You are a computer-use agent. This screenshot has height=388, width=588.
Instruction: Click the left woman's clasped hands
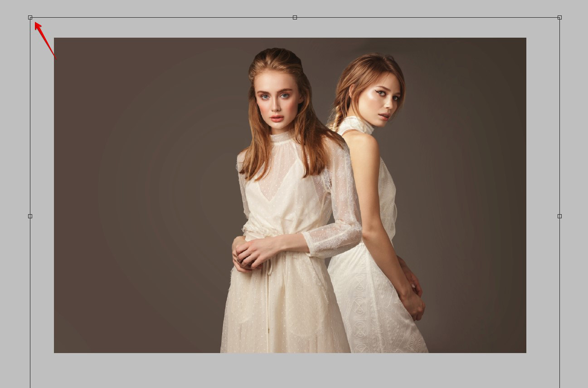tap(250, 253)
